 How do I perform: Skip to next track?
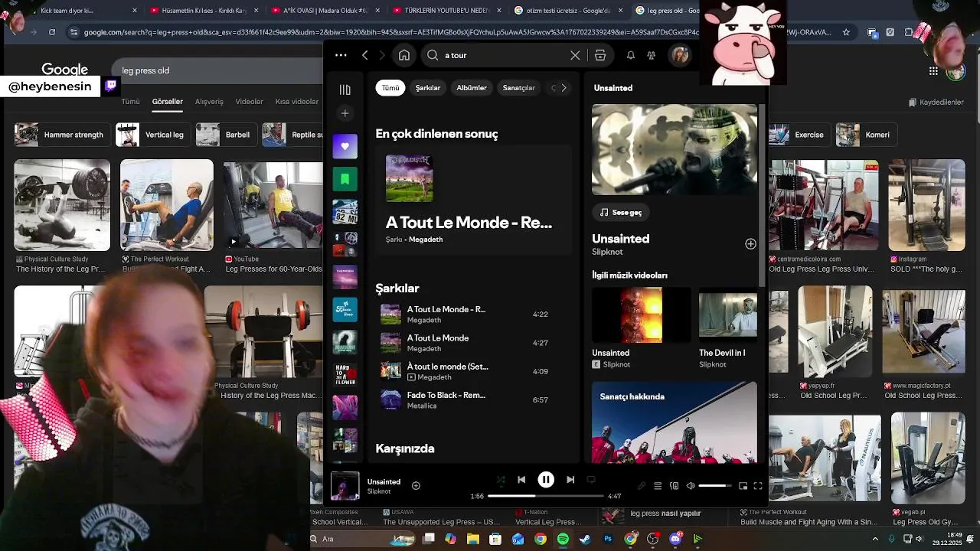(x=570, y=480)
